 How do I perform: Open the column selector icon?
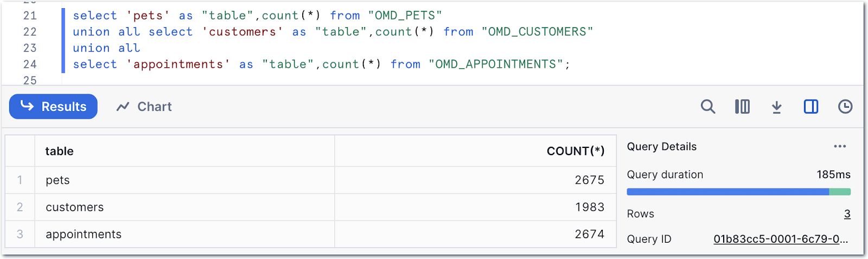(742, 107)
